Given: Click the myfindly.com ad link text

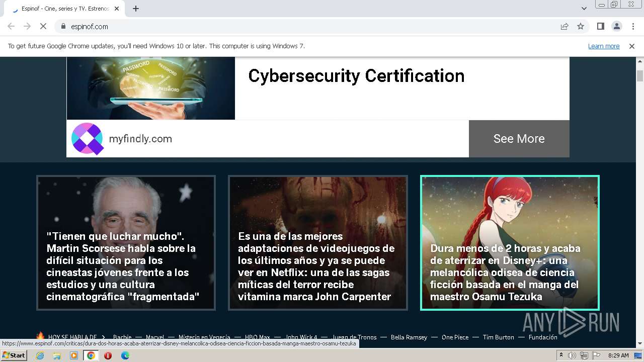Looking at the screenshot, I should pos(140,139).
